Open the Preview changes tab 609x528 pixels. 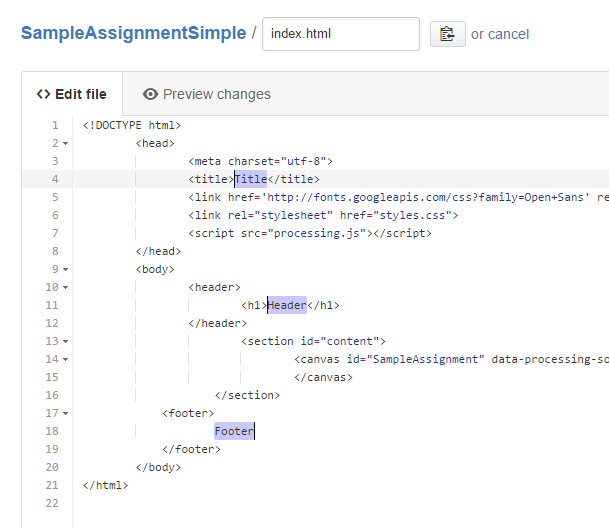pyautogui.click(x=207, y=94)
